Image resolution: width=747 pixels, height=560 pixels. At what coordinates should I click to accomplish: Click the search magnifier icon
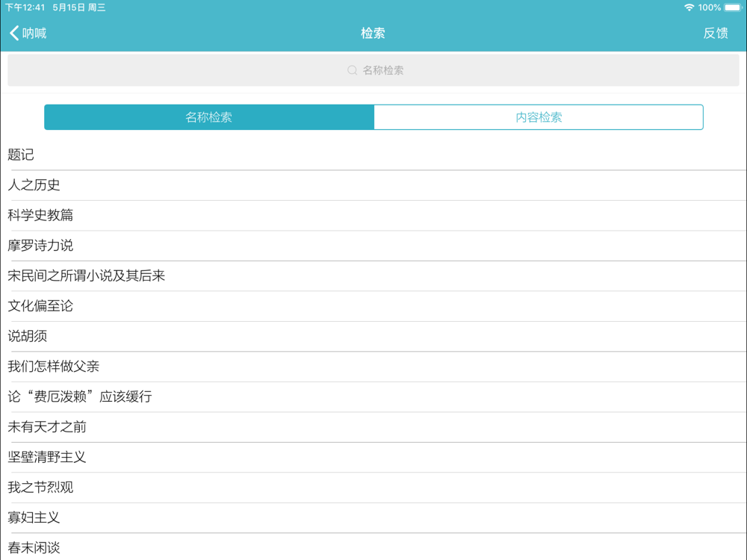coord(352,70)
